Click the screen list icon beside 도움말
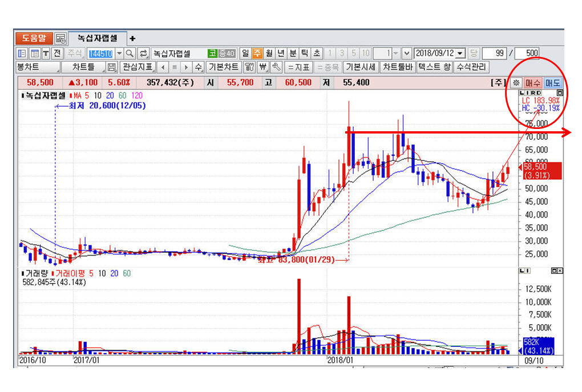Screen dimensions: 582x392 pos(60,39)
